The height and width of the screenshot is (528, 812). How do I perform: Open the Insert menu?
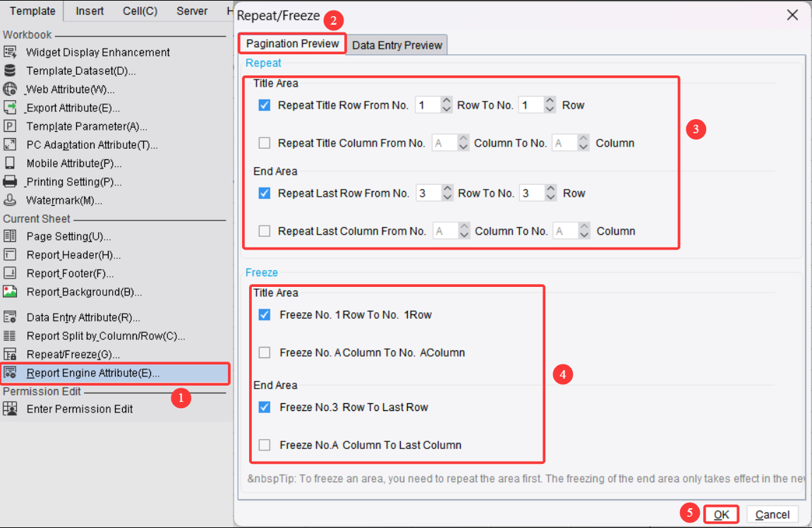coord(90,11)
